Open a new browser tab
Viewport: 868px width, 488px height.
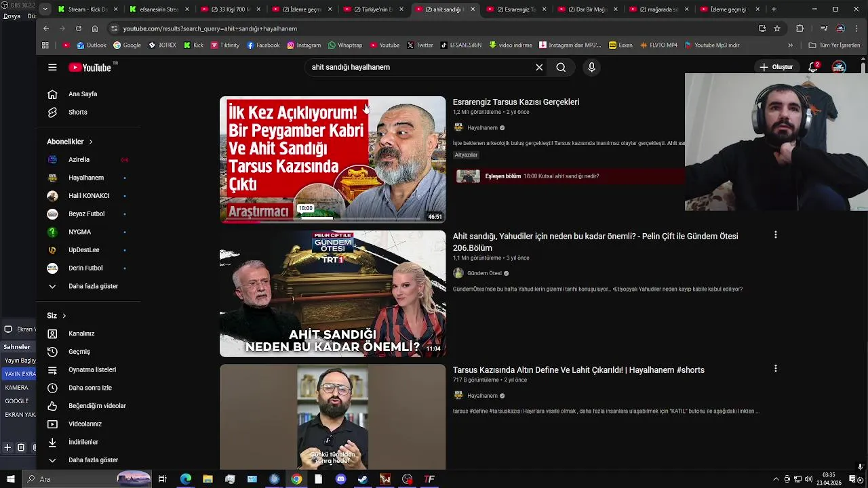[x=774, y=9]
